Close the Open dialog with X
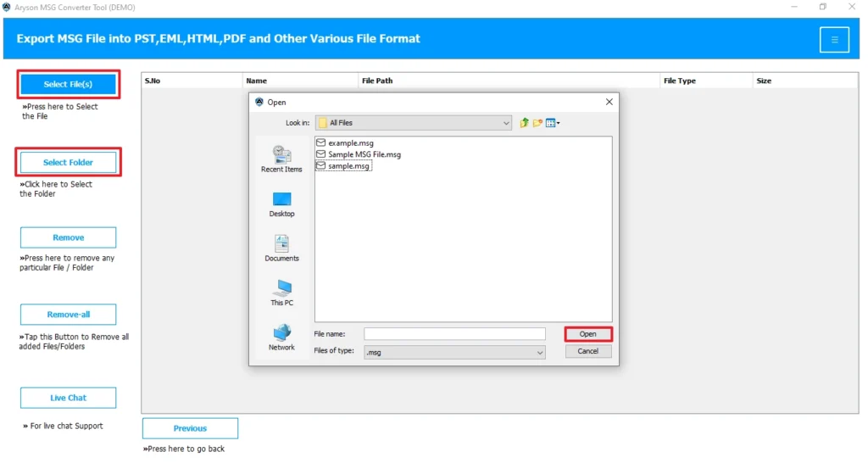868x463 pixels. 609,102
